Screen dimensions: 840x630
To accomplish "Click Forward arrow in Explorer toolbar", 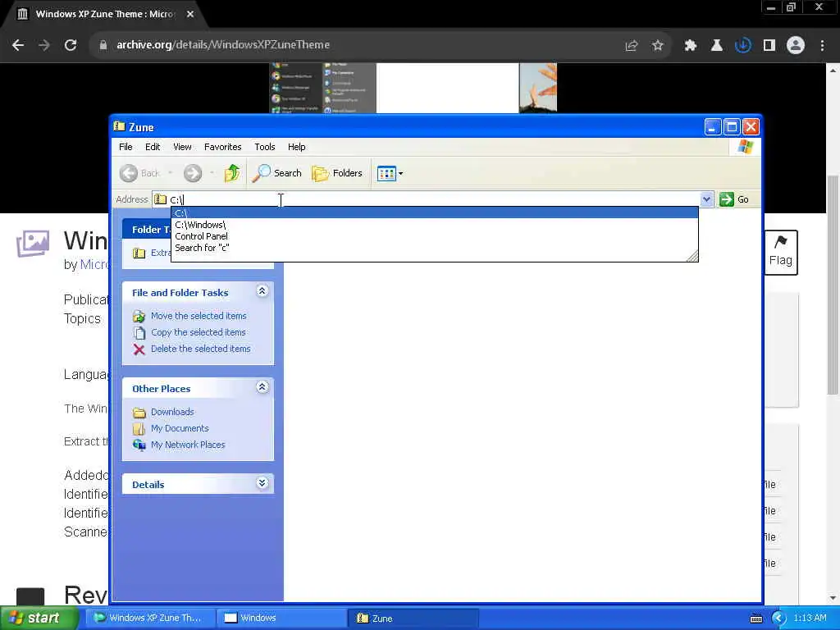I will pos(193,173).
